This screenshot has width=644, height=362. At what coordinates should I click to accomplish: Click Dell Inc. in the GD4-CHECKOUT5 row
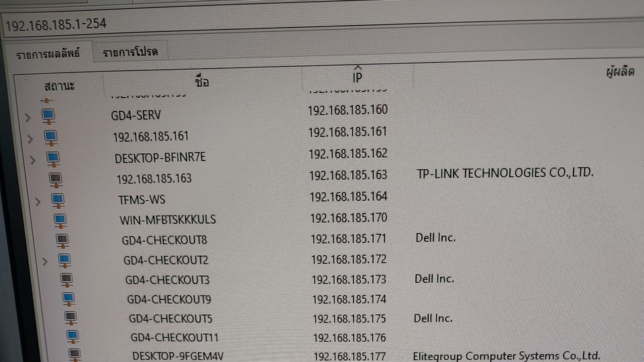(433, 318)
